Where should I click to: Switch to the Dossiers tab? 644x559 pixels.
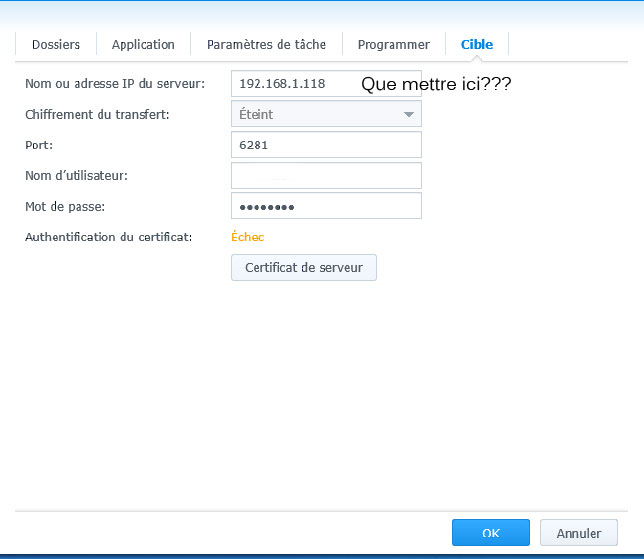coord(56,45)
